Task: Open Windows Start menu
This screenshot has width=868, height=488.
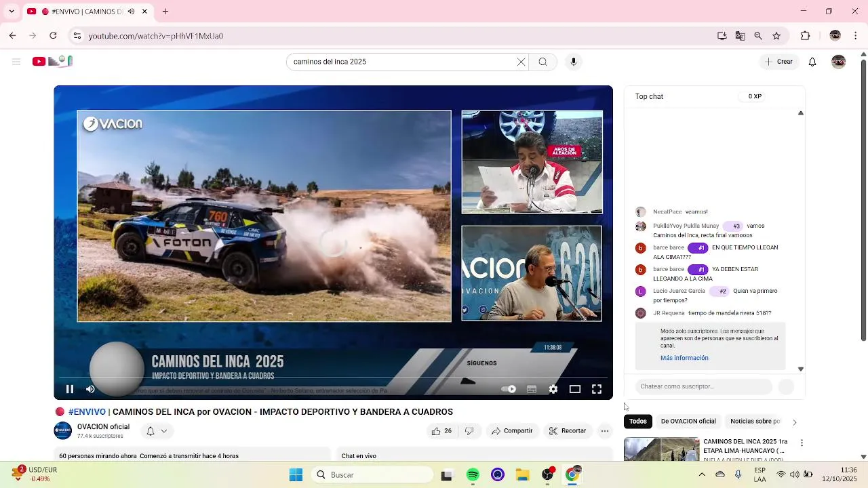Action: (296, 475)
